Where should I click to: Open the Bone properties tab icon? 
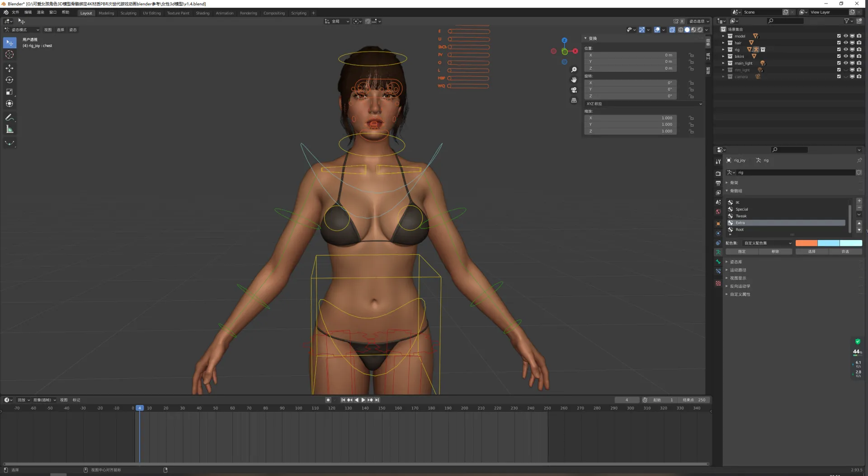(718, 262)
